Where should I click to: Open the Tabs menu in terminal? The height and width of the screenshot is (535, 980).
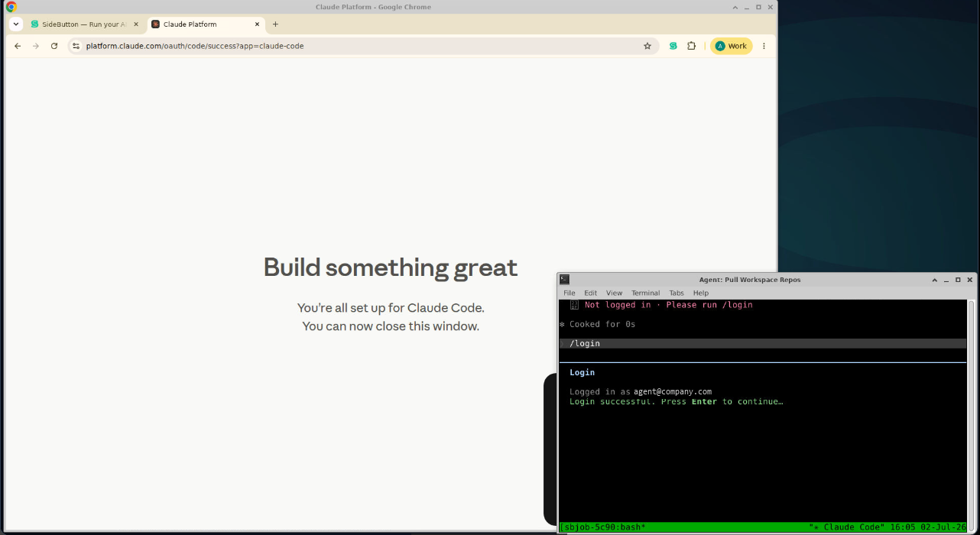pos(677,293)
